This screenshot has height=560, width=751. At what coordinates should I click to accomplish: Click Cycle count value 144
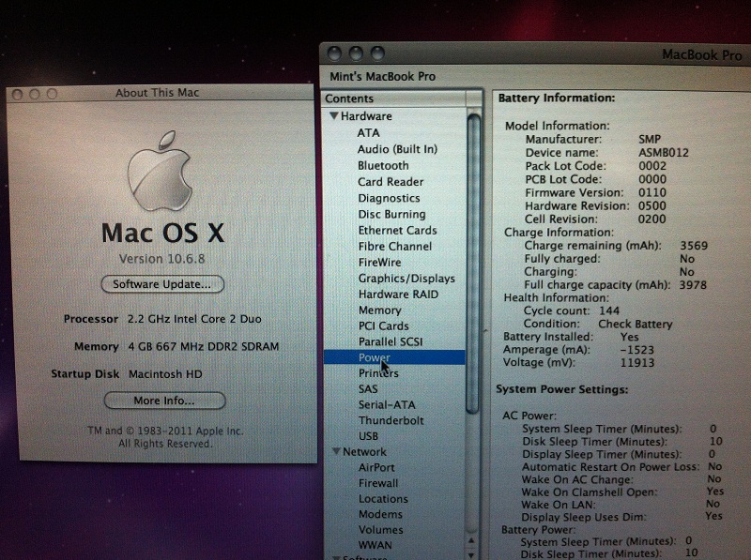[609, 310]
